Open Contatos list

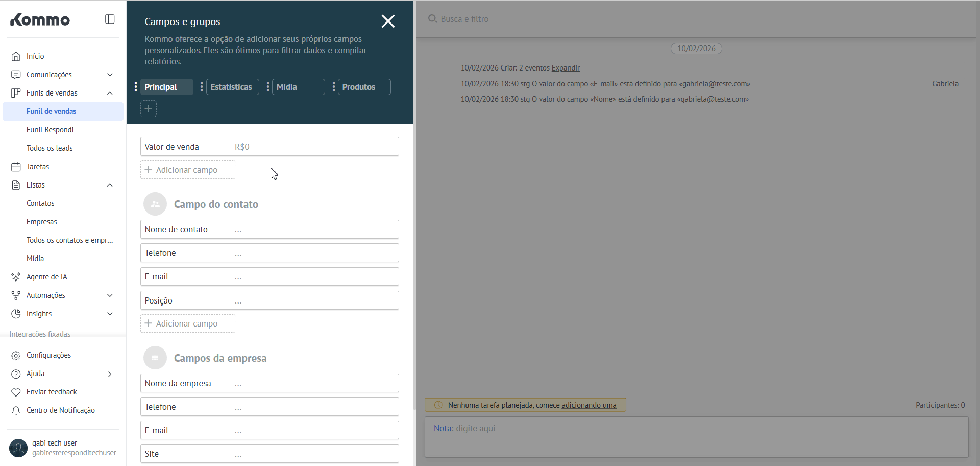point(40,203)
